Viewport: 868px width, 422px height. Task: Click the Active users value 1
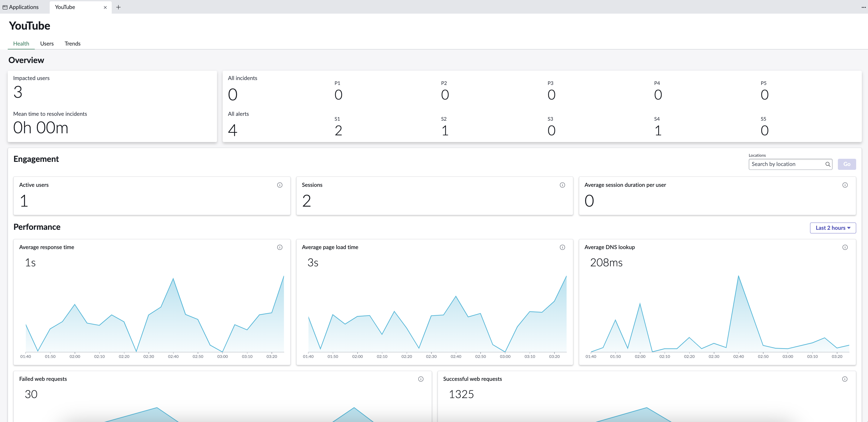(24, 201)
